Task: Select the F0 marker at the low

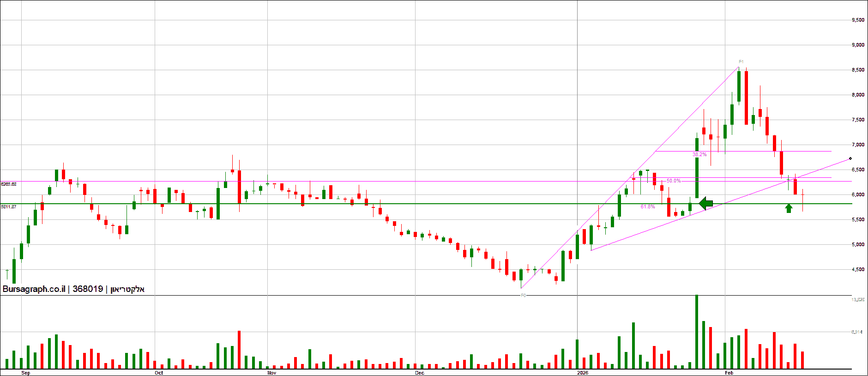Action: (523, 295)
